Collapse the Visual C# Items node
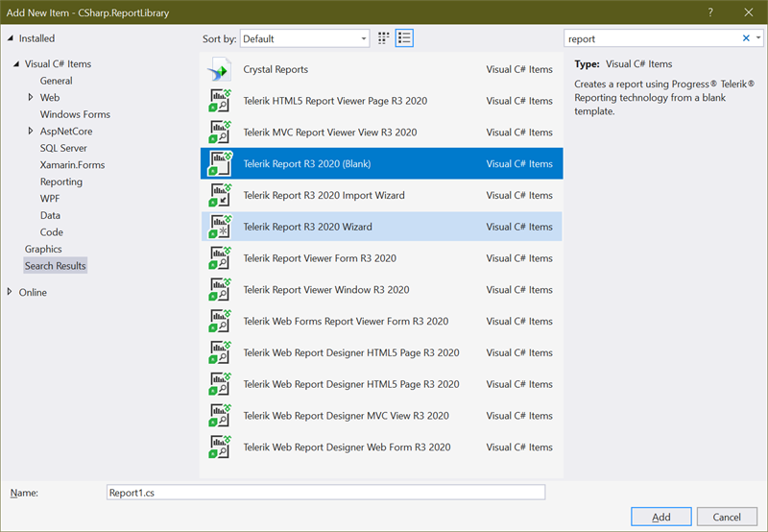Image resolution: width=768 pixels, height=532 pixels. [16, 63]
